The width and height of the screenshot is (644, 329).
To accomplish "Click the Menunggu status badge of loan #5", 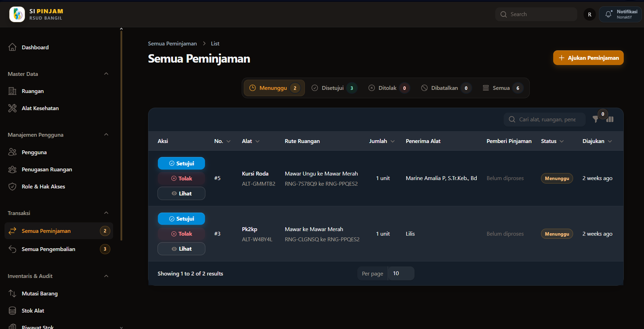I will pos(557,178).
